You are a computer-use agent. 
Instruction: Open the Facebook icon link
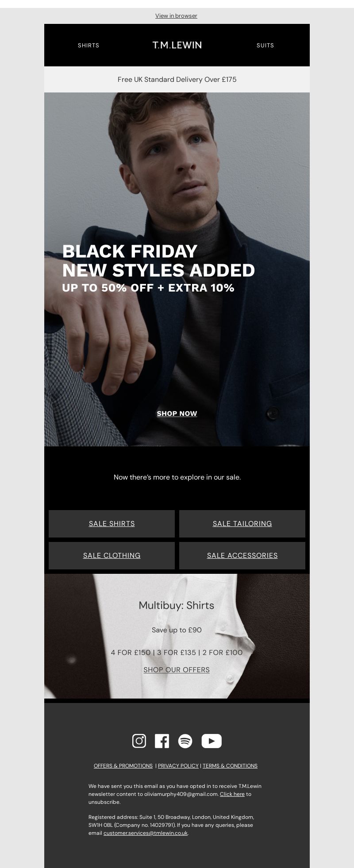coord(162,741)
